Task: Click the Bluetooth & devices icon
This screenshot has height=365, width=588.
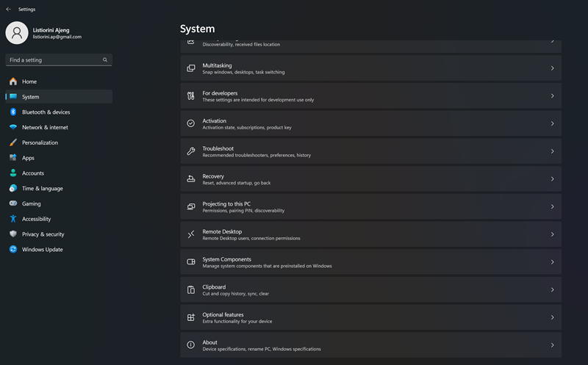Action: point(13,112)
